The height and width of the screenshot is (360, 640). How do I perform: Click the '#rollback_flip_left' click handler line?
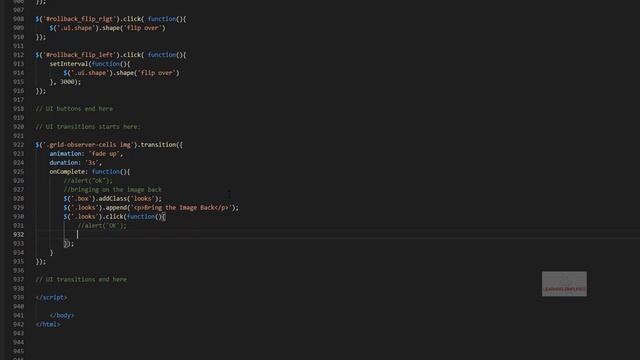[x=110, y=55]
